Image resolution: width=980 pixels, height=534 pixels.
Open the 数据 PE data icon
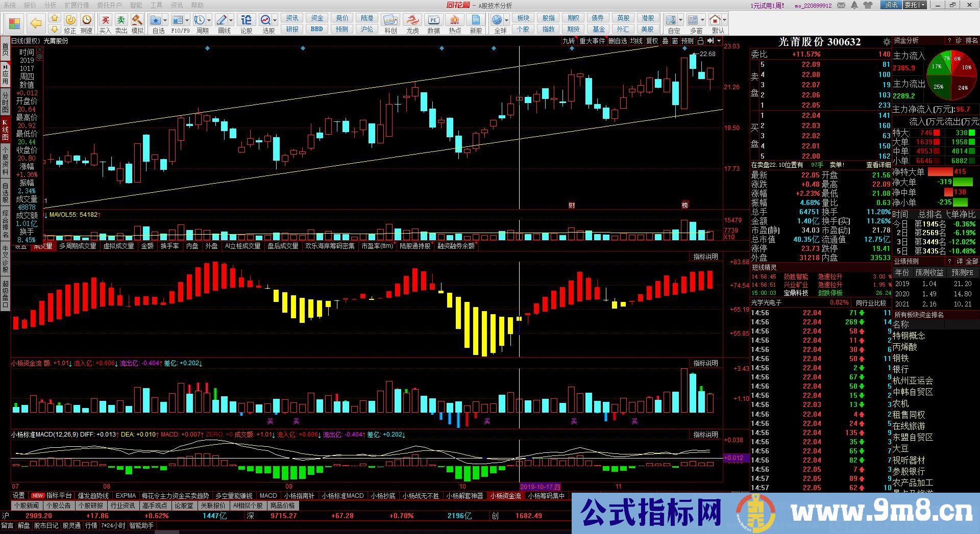tap(434, 24)
